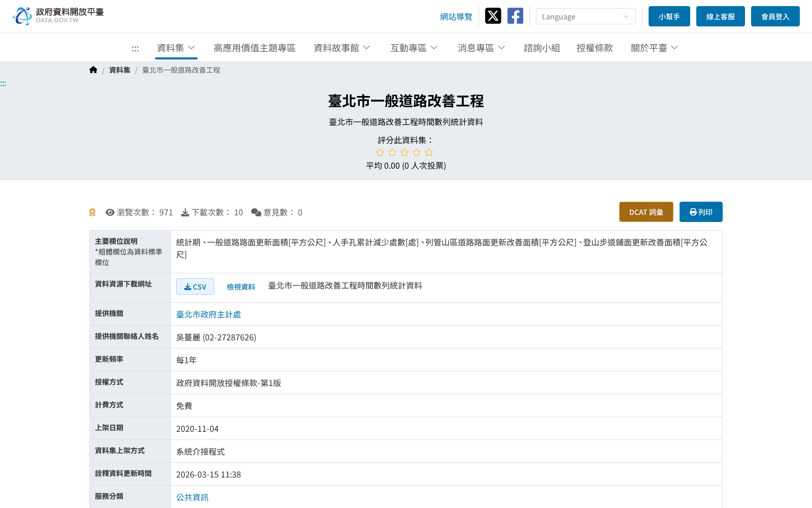Image resolution: width=812 pixels, height=508 pixels.
Task: Open the 檢視資料 link
Action: [x=241, y=287]
